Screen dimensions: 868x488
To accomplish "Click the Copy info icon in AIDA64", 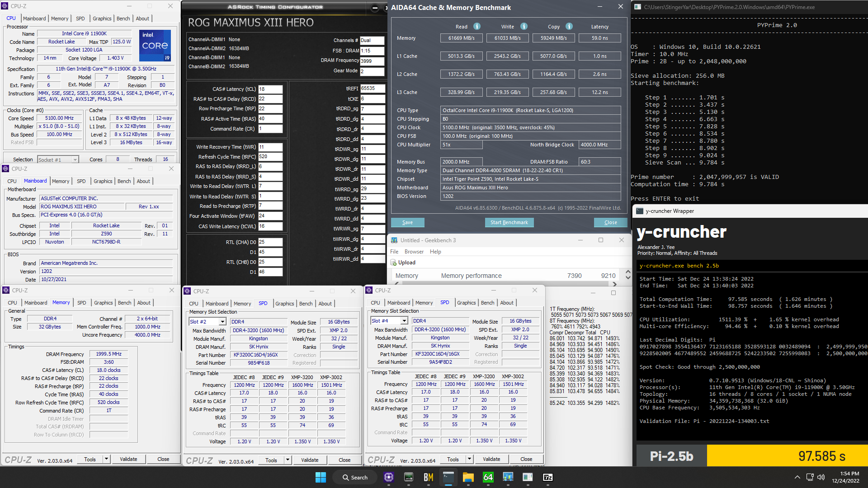I will click(569, 27).
